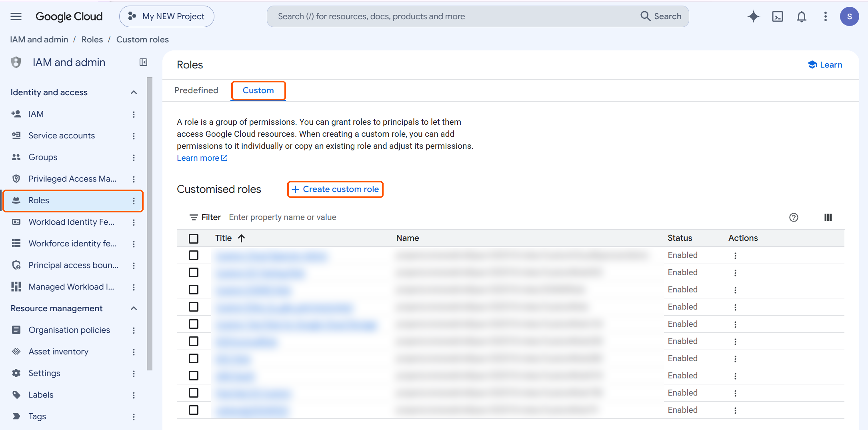Tick checkbox of first role row
This screenshot has width=868, height=430.
(194, 255)
